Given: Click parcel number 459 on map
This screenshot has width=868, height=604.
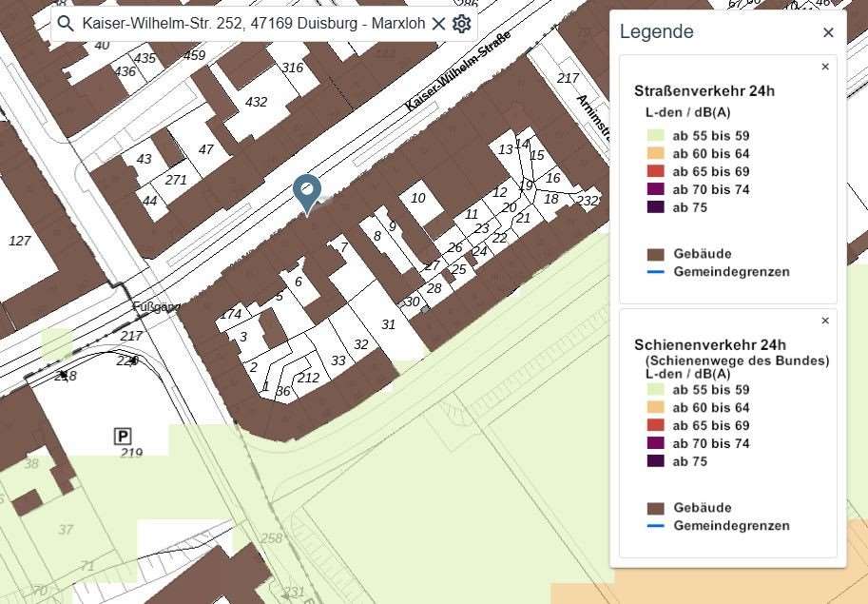Looking at the screenshot, I should point(194,55).
